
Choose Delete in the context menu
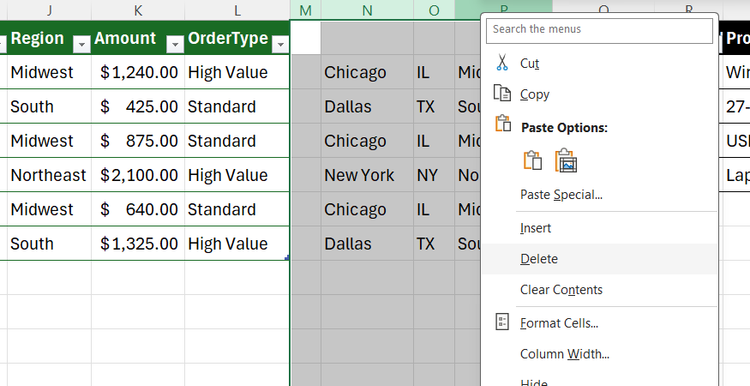599,259
